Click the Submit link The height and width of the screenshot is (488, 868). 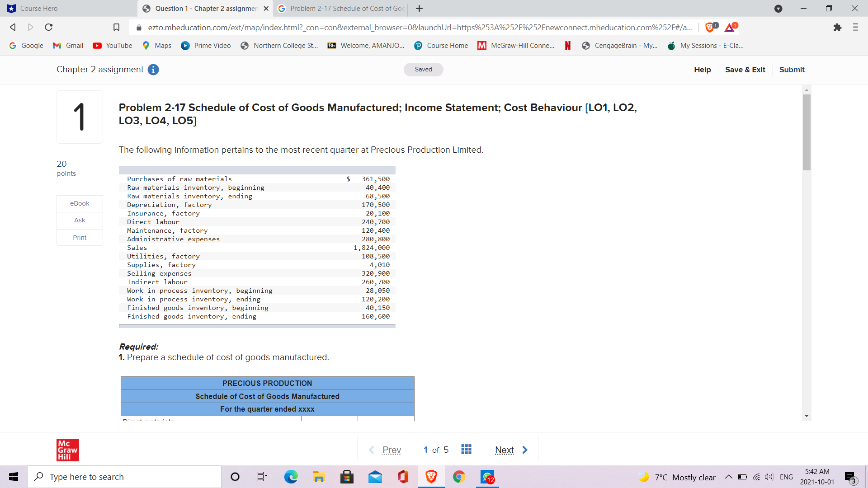pyautogui.click(x=792, y=70)
